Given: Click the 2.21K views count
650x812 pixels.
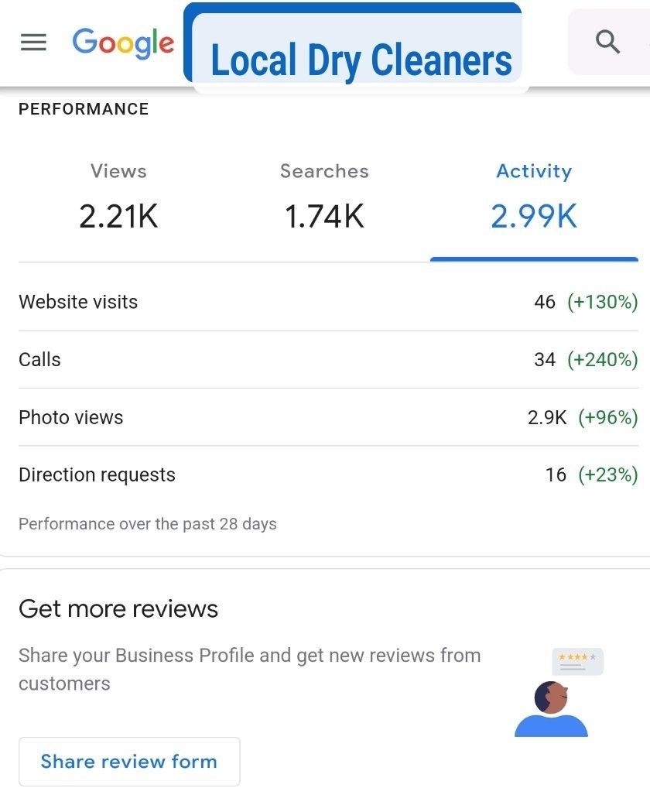Looking at the screenshot, I should pyautogui.click(x=118, y=217).
